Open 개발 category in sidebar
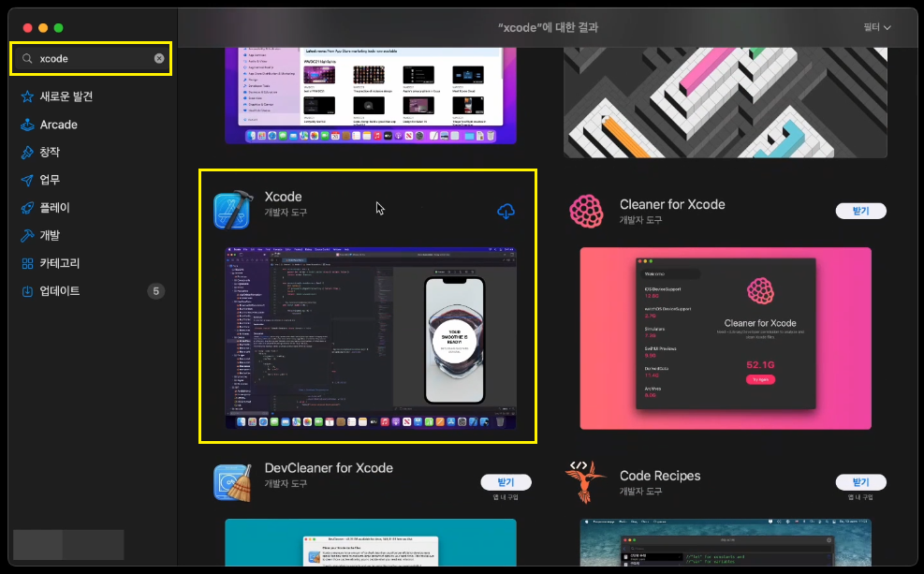This screenshot has width=924, height=574. pyautogui.click(x=50, y=235)
